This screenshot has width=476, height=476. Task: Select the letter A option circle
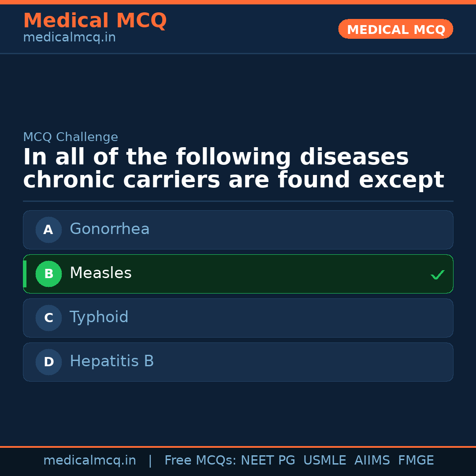click(48, 230)
